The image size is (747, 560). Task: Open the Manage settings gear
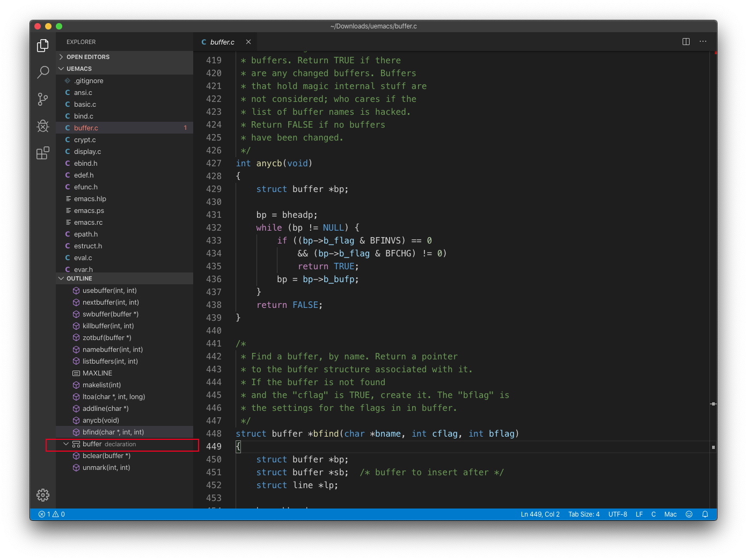click(x=43, y=495)
